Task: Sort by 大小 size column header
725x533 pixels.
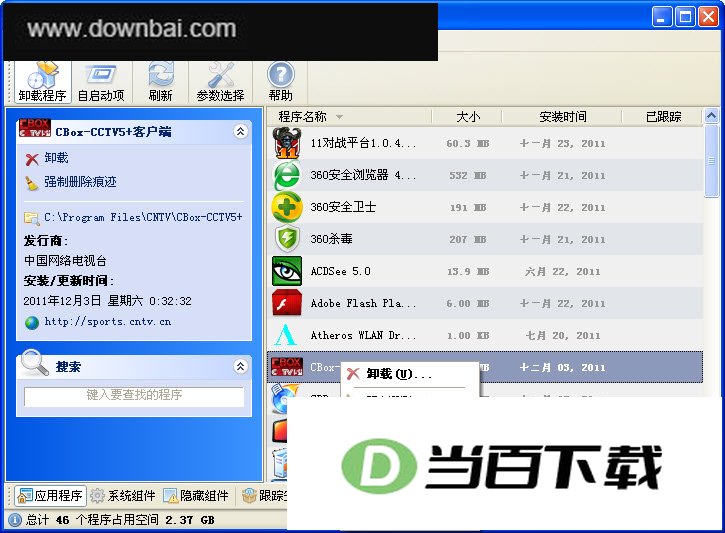Action: pos(467,116)
